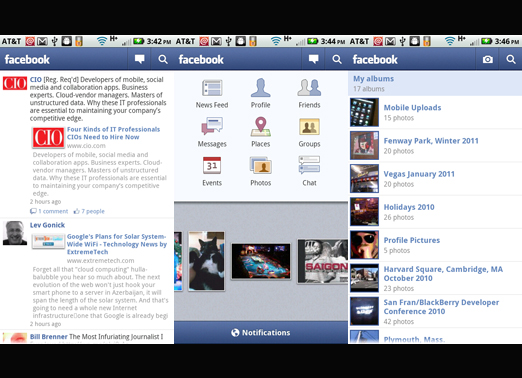Open the Friends icon
522x378 pixels.
click(x=309, y=88)
